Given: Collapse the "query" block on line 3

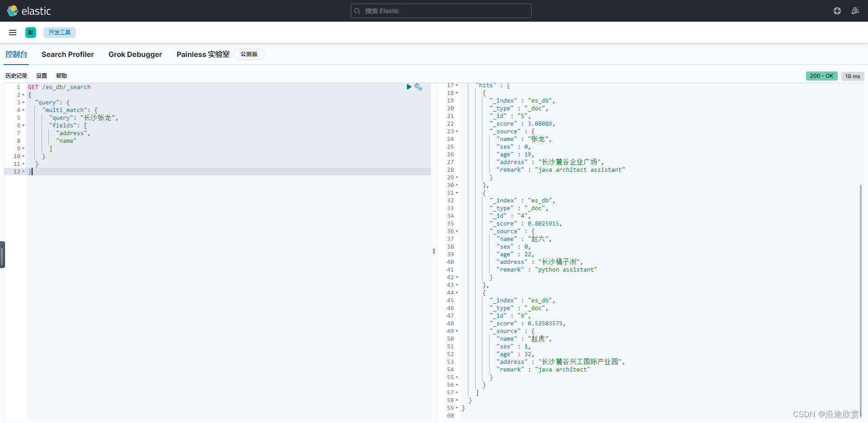Looking at the screenshot, I should pos(24,103).
